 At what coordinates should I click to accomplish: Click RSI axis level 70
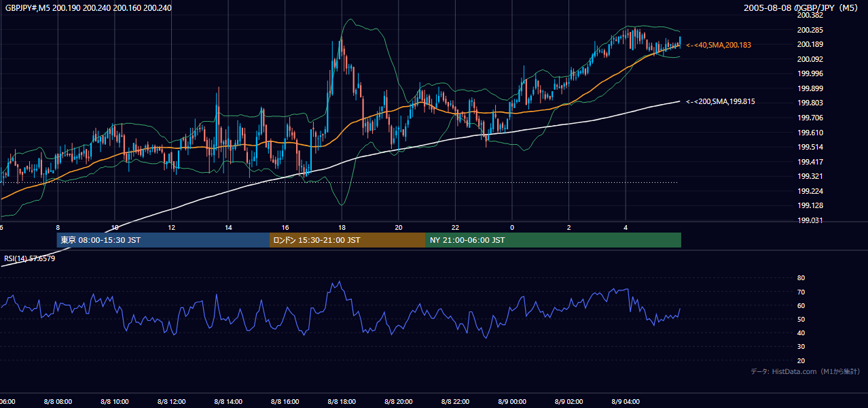pos(801,292)
